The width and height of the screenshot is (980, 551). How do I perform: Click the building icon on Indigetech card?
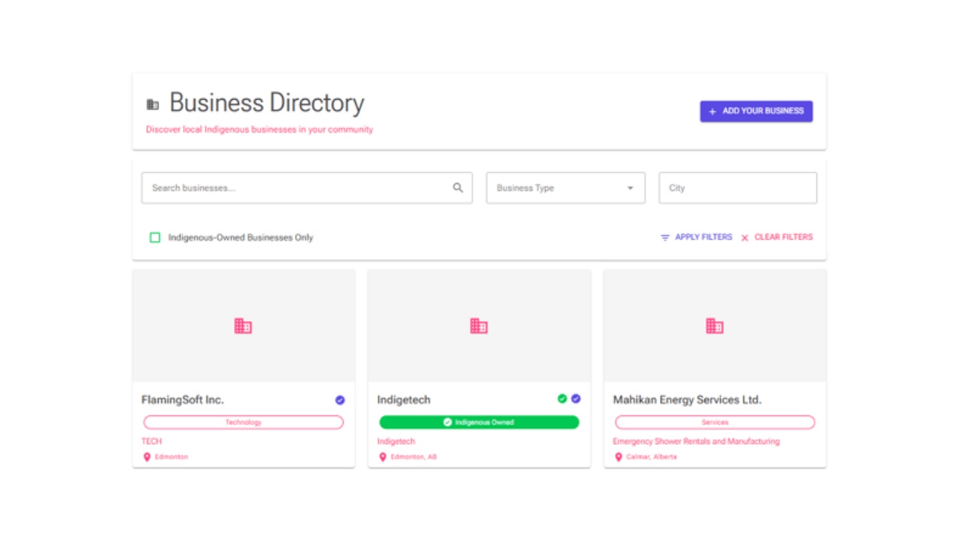click(479, 325)
